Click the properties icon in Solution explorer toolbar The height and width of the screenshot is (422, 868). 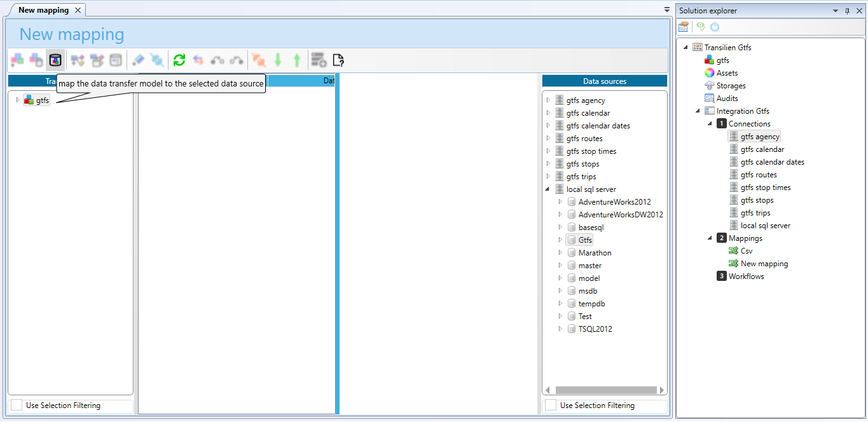coord(684,27)
